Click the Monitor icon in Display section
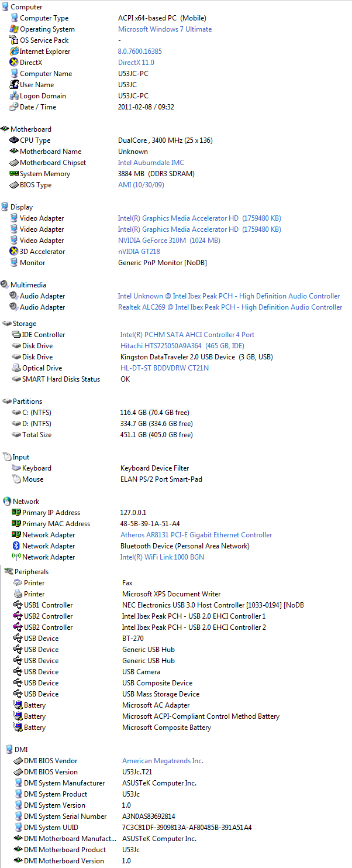Screen dimensions: 352x868 [15, 263]
